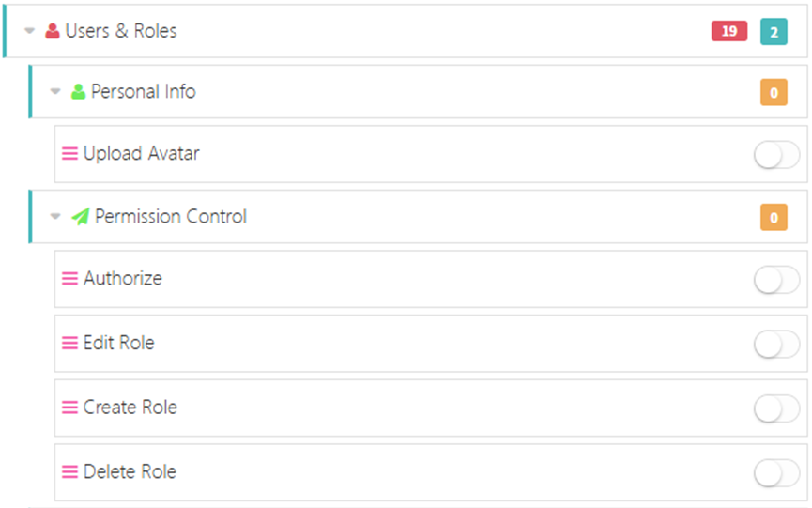Click the green person icon beside Personal Info

tap(79, 92)
